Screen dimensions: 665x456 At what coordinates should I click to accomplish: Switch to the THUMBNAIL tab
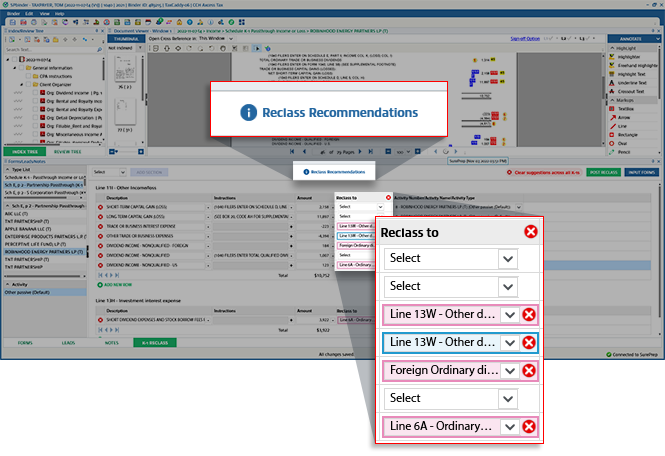(126, 39)
